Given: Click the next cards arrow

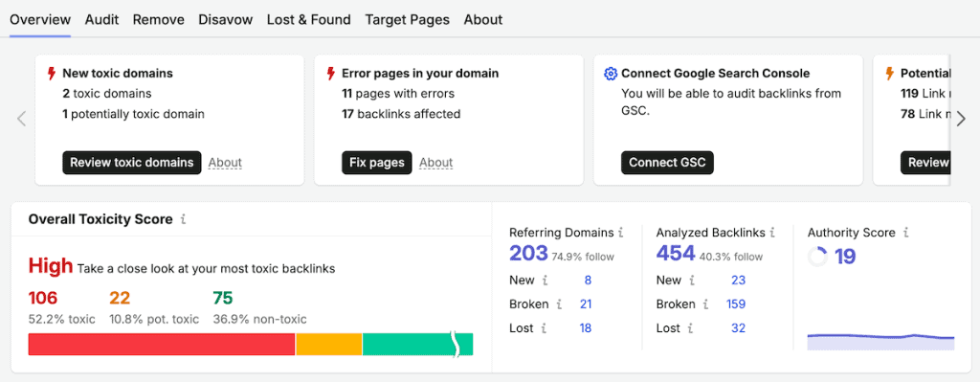Looking at the screenshot, I should 961,119.
